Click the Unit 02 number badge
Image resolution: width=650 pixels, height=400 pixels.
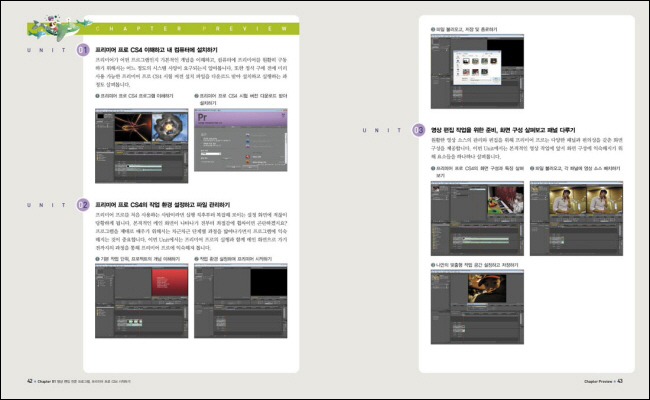click(83, 203)
